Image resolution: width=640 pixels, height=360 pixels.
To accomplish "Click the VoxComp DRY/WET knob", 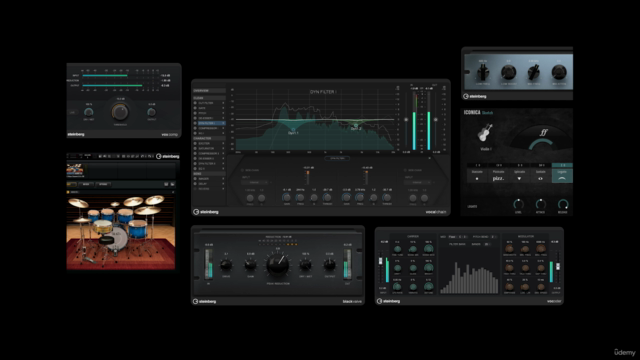I will tap(89, 112).
